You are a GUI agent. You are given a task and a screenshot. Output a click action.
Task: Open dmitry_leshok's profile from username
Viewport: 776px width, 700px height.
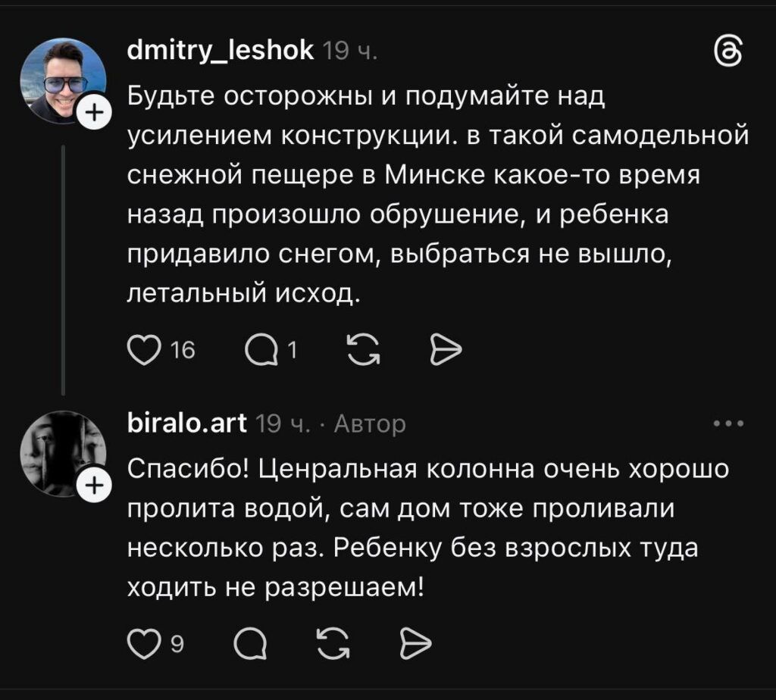coord(220,51)
